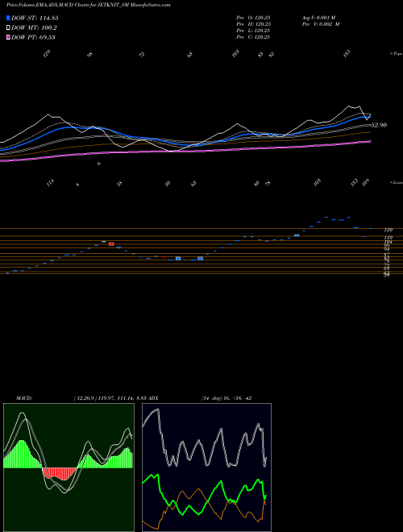Image resolution: width=403 pixels, height=532 pixels.
Task: Click the '<Lows' label at right edge
Action: pos(397,182)
